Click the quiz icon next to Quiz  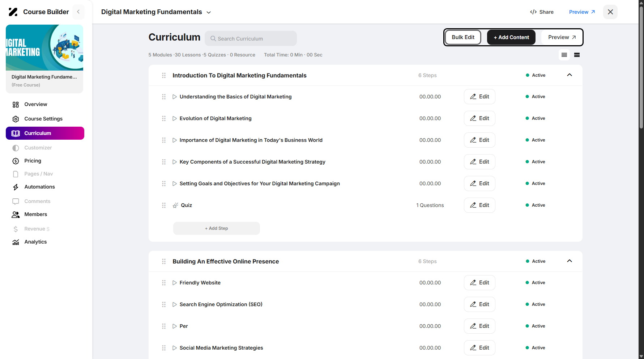click(175, 205)
